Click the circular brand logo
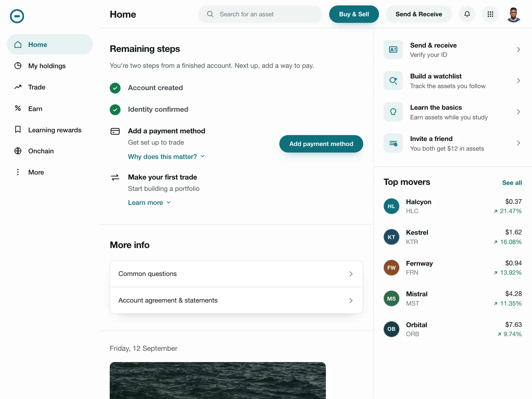532x399 pixels. pyautogui.click(x=17, y=16)
